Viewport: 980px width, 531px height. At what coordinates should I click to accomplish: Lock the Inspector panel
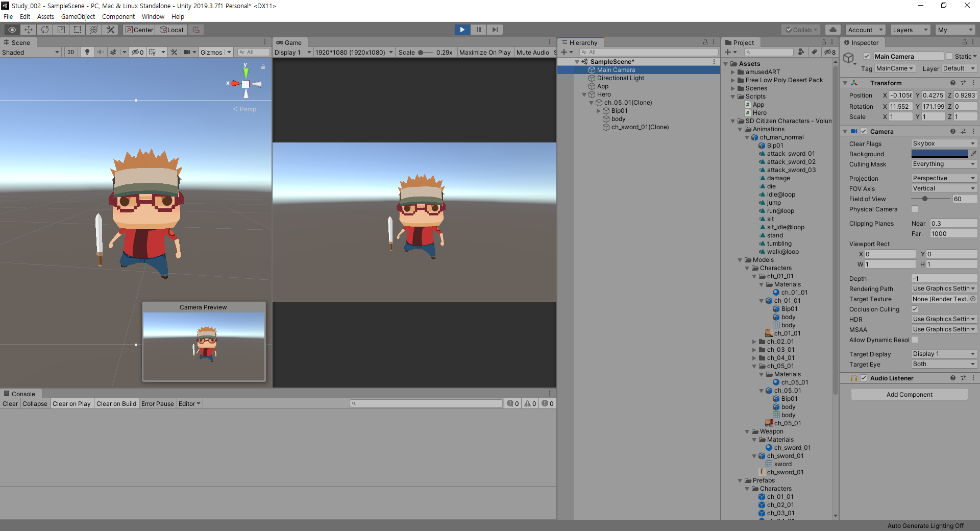[x=965, y=42]
